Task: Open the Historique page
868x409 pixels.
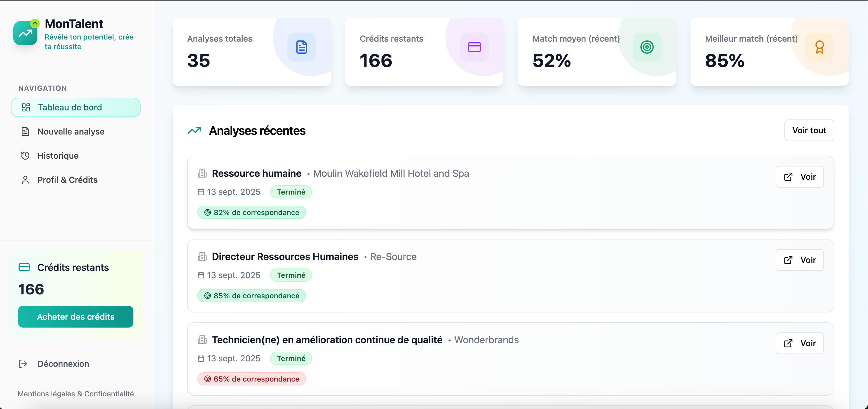Action: coord(76,156)
